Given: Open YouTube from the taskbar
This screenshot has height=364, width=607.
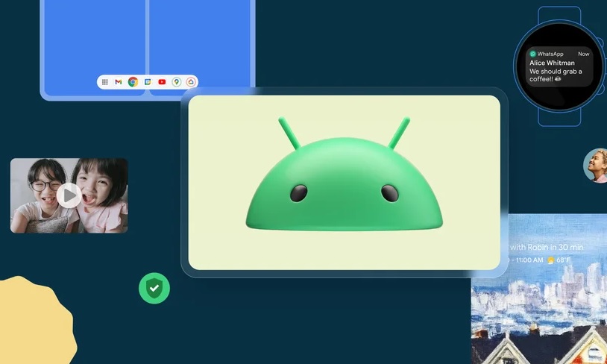Looking at the screenshot, I should tap(162, 82).
